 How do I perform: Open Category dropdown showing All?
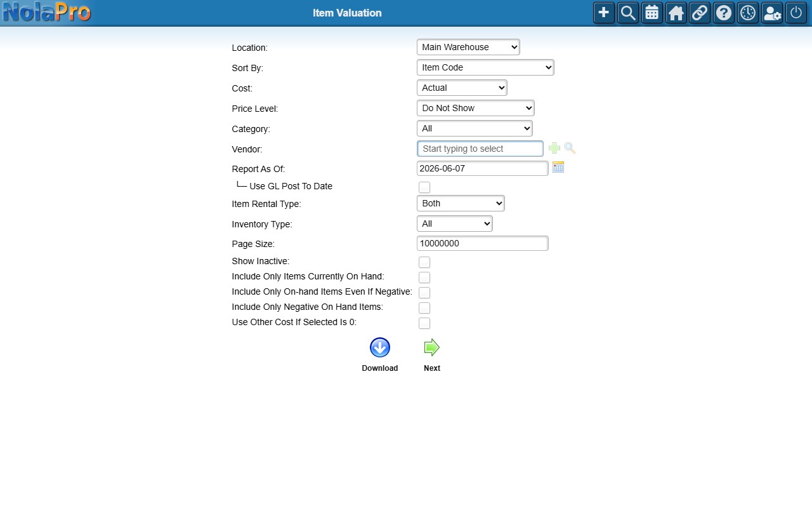pos(475,128)
